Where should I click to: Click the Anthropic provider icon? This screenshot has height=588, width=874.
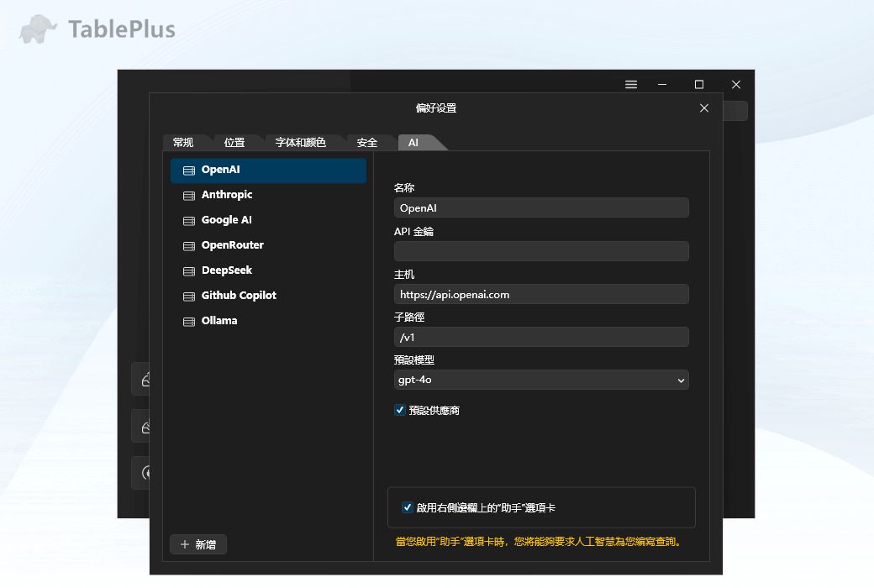188,194
